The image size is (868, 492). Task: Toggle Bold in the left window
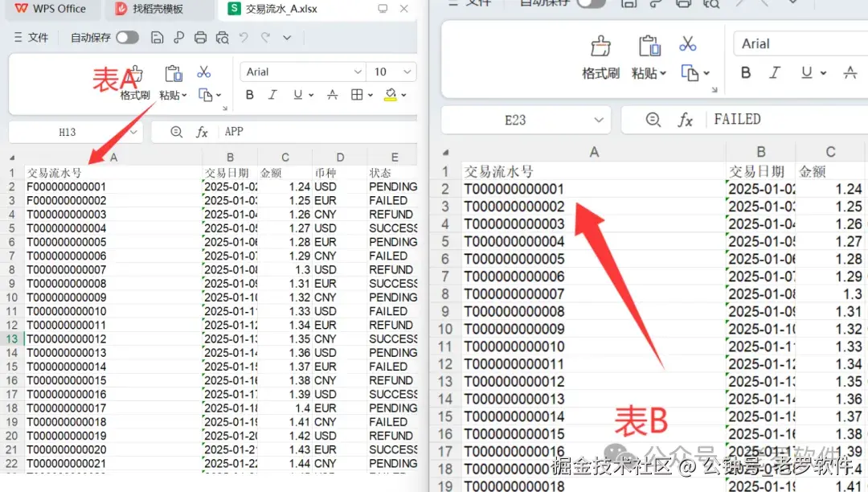point(250,95)
